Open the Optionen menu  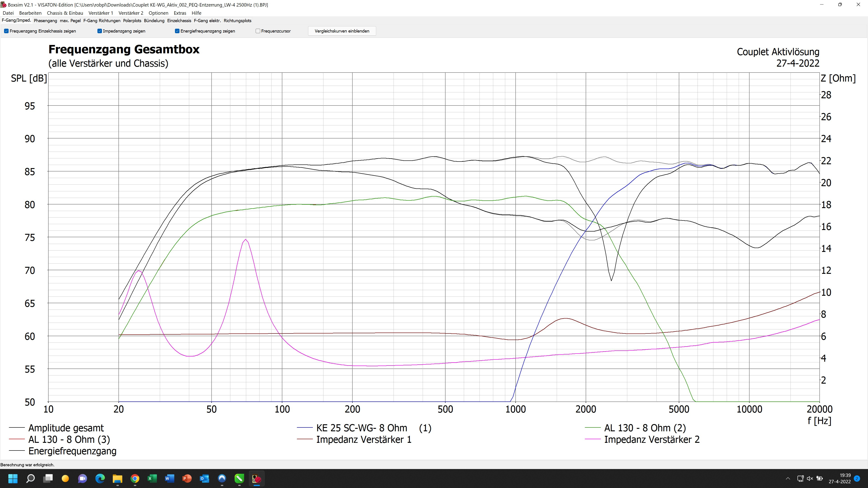158,13
